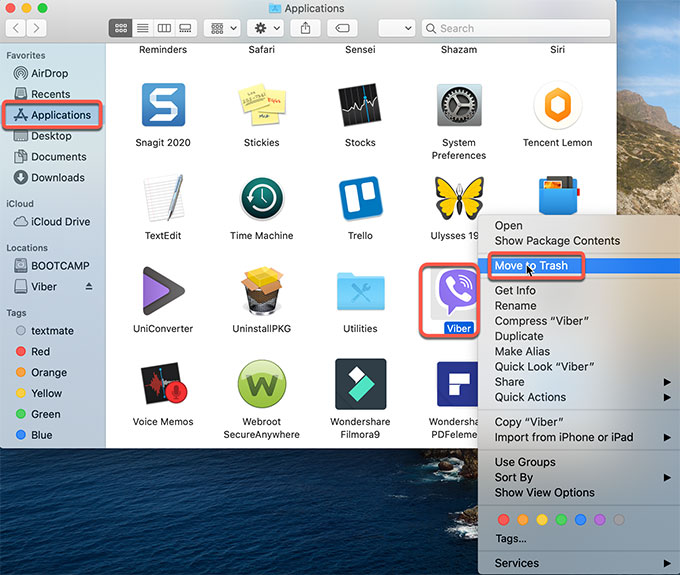This screenshot has height=575, width=680.
Task: Select the blue folder app below Tencent Lemon
Action: 558,195
